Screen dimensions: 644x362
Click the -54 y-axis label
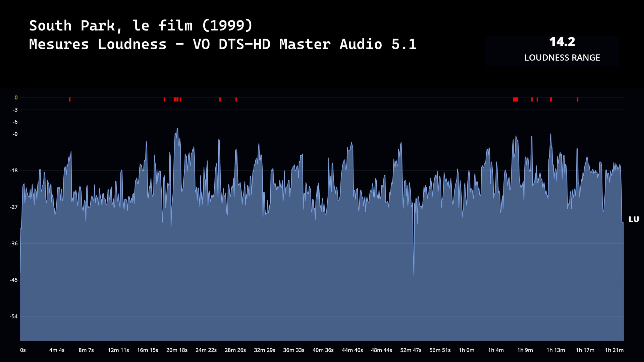click(x=14, y=316)
